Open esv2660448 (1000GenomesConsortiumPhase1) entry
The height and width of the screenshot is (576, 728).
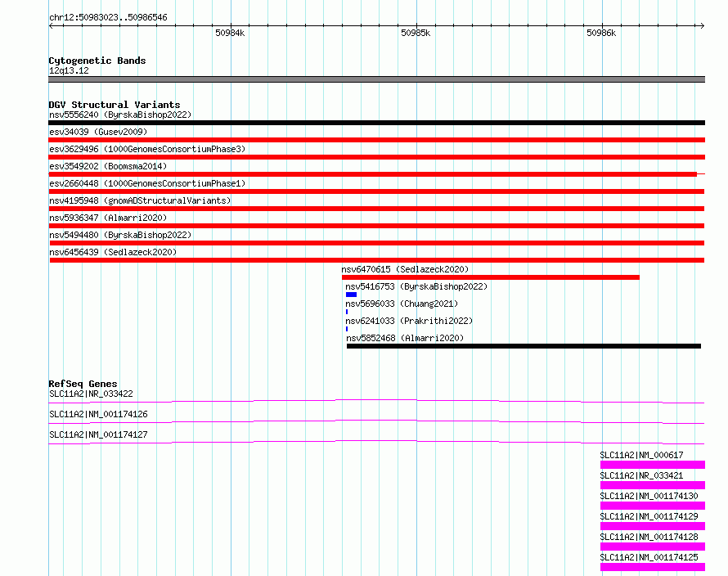147,183
